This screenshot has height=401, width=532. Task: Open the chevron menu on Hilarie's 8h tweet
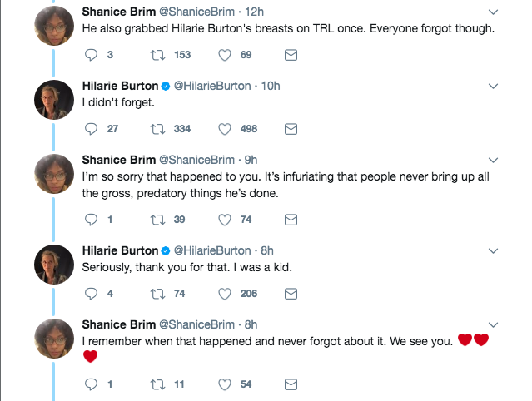point(493,251)
